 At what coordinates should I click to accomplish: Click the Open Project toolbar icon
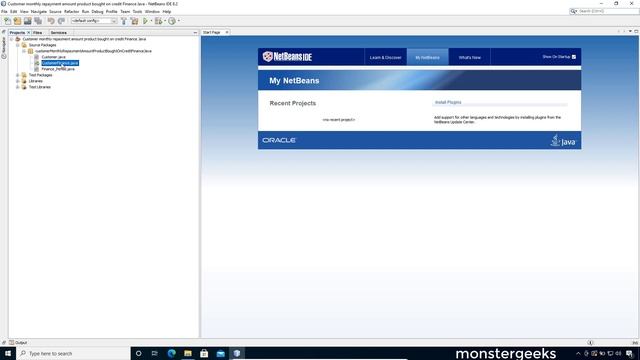click(x=27, y=21)
